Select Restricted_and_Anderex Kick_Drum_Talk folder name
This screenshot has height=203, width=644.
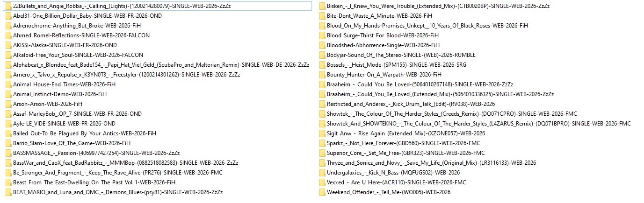(x=411, y=104)
